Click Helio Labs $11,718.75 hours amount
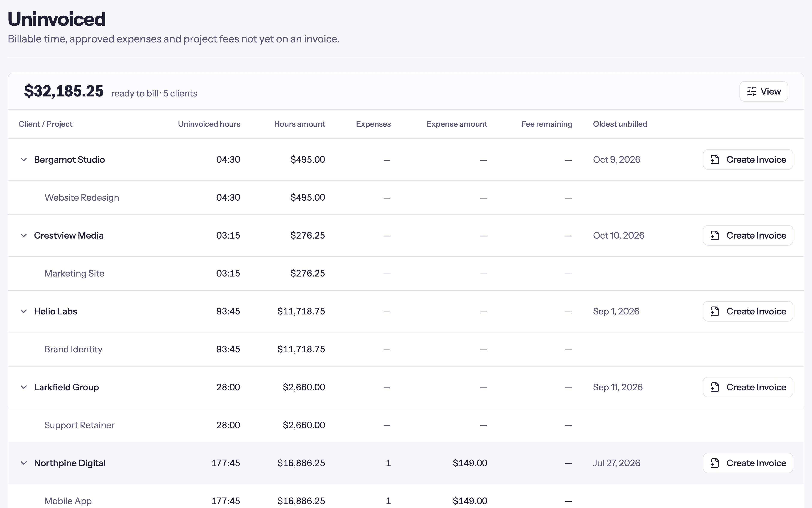 (x=301, y=311)
